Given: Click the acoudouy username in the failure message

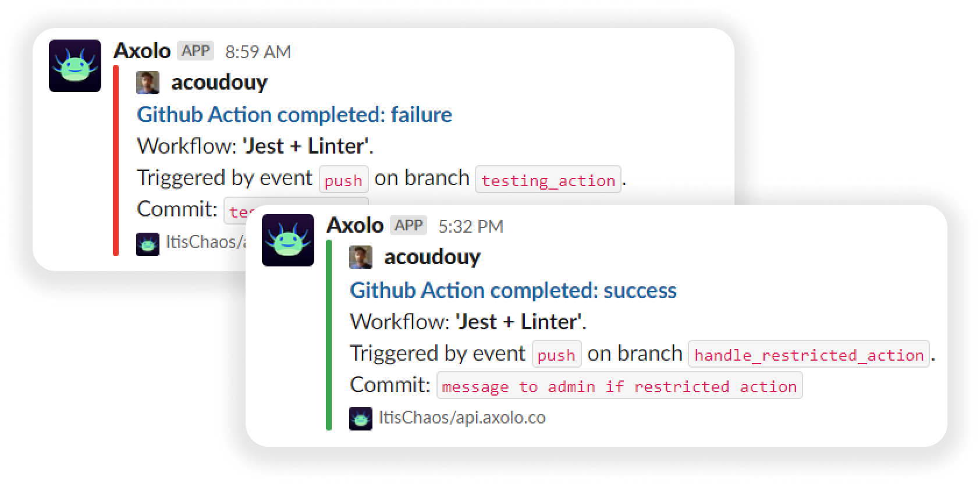Looking at the screenshot, I should (x=219, y=83).
